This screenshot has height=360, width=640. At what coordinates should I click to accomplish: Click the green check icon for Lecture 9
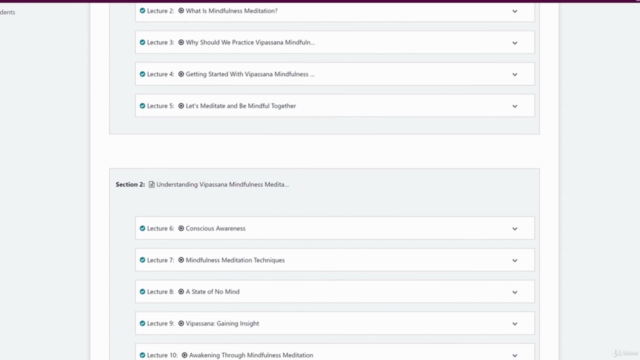click(142, 323)
